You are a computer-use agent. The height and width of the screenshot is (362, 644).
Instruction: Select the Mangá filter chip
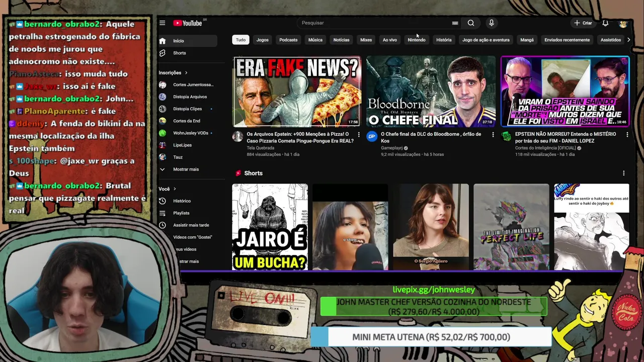click(x=527, y=40)
